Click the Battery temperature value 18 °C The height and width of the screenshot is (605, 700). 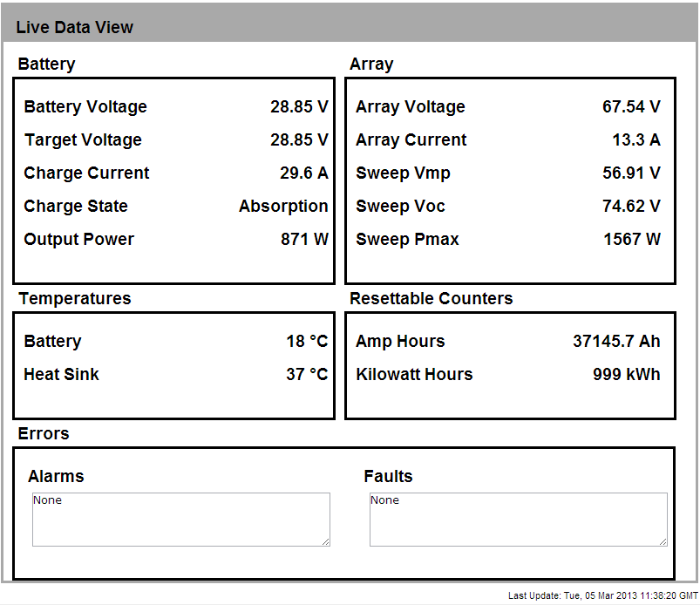(x=307, y=342)
